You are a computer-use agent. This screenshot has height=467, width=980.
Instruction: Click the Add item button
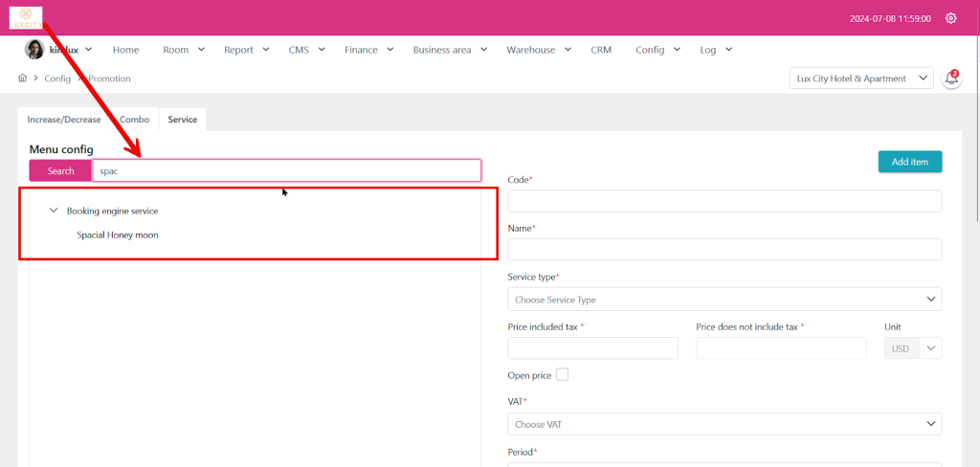pyautogui.click(x=909, y=162)
